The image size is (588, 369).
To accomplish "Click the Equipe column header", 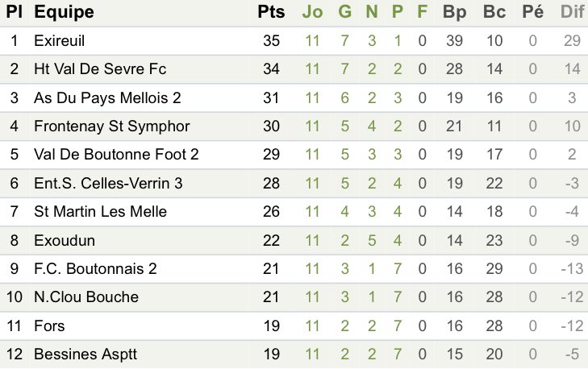I will point(64,13).
